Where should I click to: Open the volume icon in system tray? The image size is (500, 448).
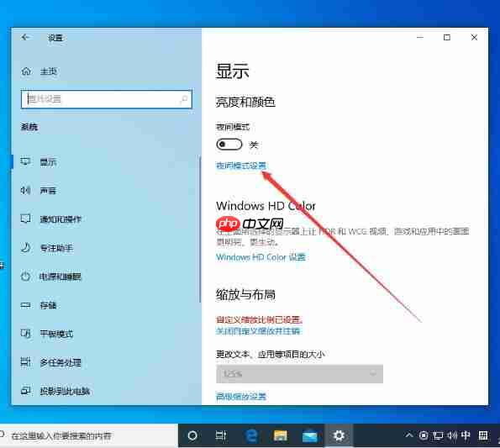pyautogui.click(x=452, y=435)
